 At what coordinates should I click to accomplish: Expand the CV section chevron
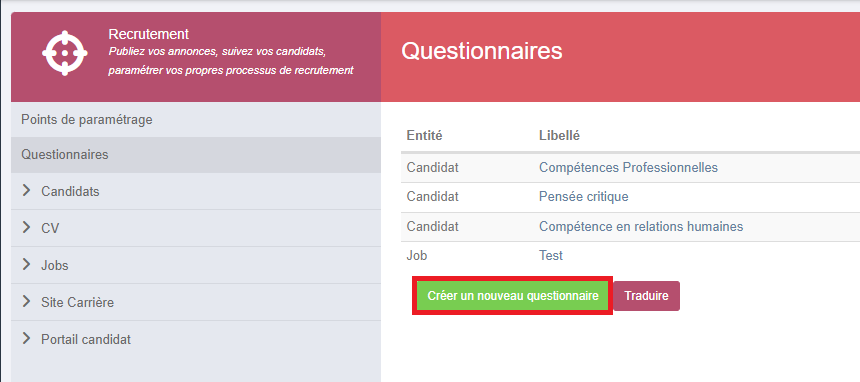click(x=26, y=227)
